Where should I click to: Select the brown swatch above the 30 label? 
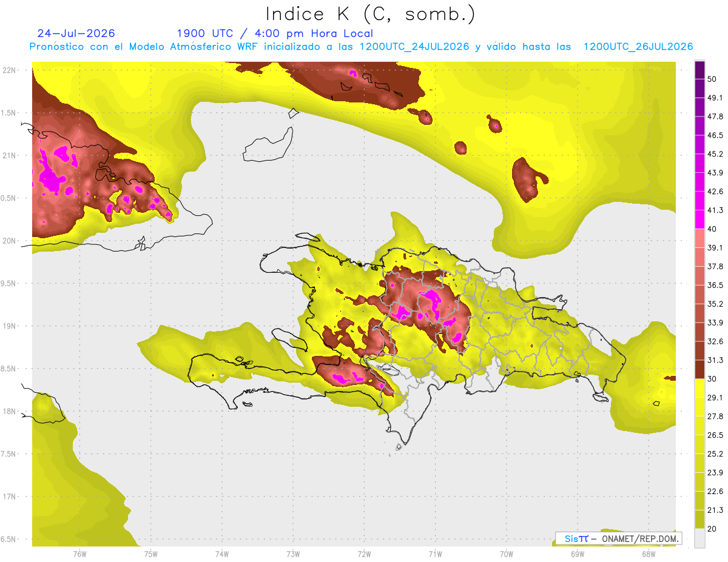pyautogui.click(x=699, y=369)
